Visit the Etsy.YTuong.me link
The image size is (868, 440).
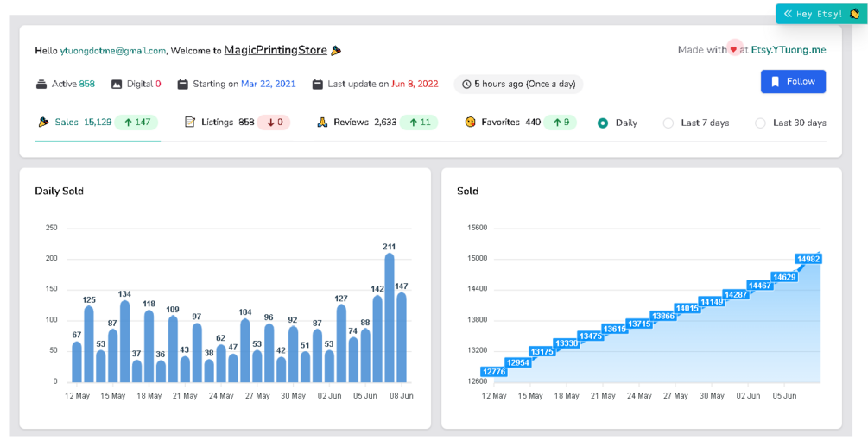point(788,50)
